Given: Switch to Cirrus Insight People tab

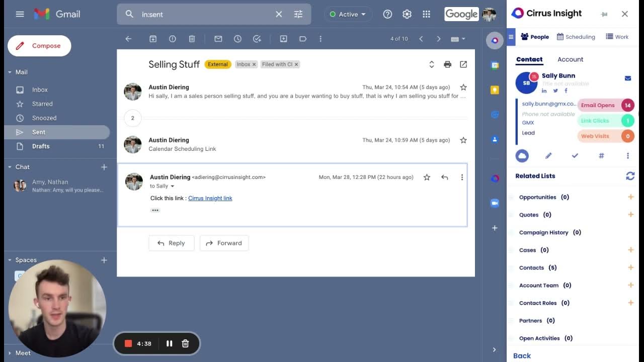Looking at the screenshot, I should click(535, 37).
